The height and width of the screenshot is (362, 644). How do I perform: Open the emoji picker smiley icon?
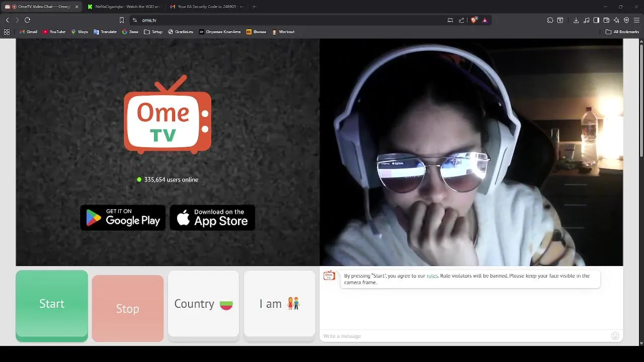coord(615,336)
